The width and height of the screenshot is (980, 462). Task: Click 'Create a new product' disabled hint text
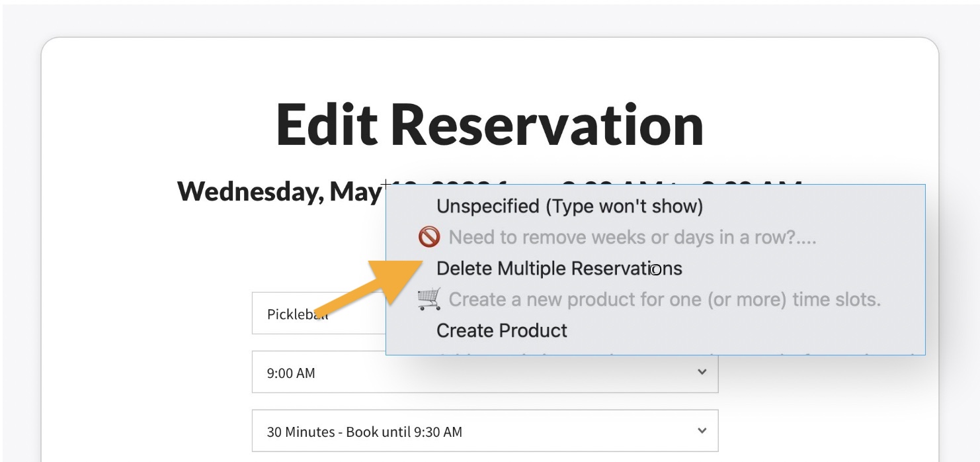tap(664, 299)
